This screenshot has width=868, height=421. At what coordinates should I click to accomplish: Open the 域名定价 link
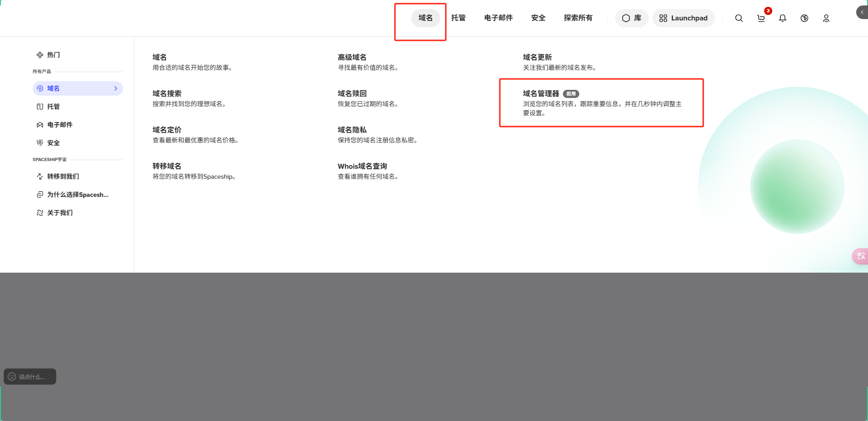point(167,130)
